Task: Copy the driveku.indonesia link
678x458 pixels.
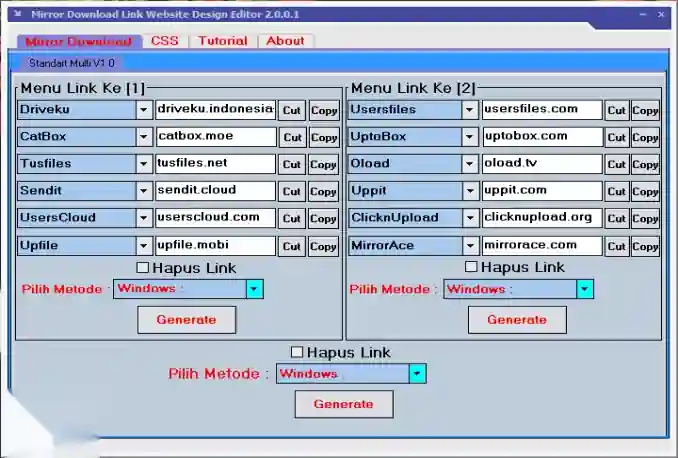Action: coord(324,110)
